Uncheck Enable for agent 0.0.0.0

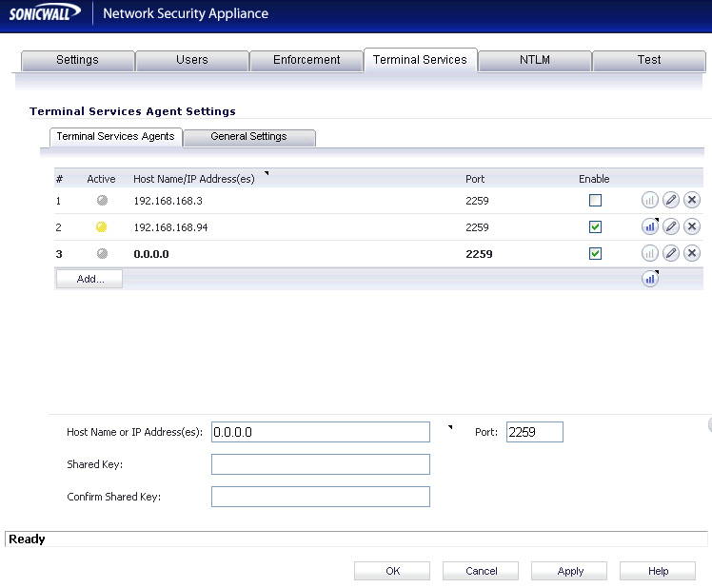595,254
